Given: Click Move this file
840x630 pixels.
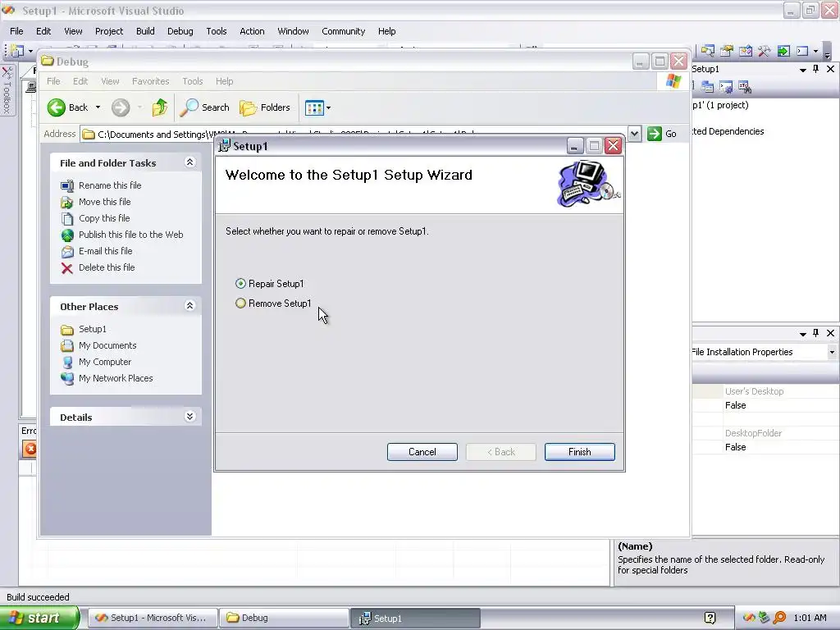Looking at the screenshot, I should 104,202.
